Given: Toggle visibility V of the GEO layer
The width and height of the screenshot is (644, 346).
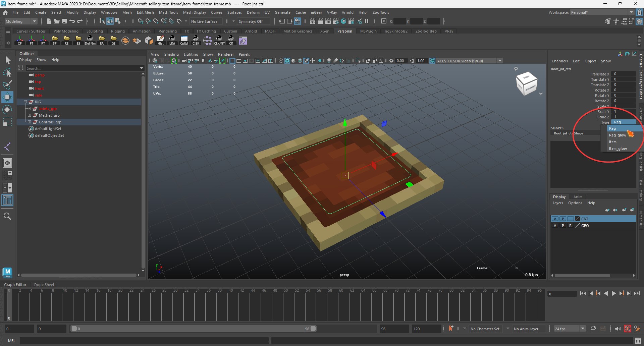Looking at the screenshot, I should coord(555,226).
